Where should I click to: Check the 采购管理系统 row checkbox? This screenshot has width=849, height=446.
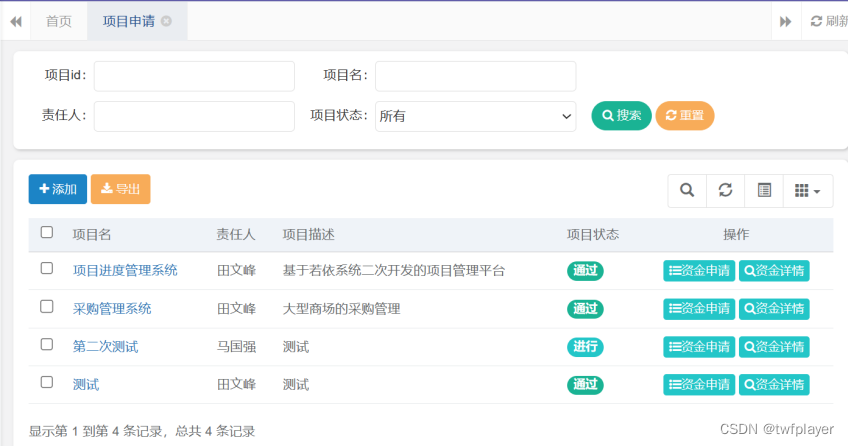coord(47,306)
